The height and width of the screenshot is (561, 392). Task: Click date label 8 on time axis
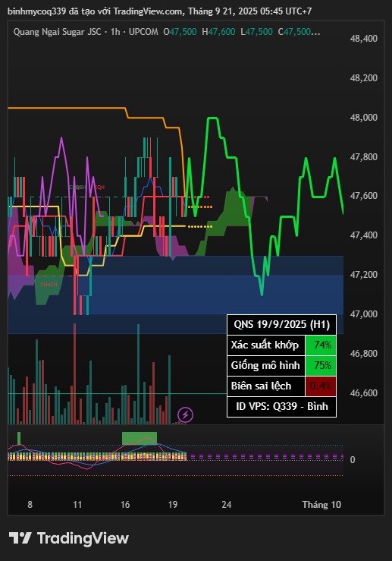click(30, 505)
